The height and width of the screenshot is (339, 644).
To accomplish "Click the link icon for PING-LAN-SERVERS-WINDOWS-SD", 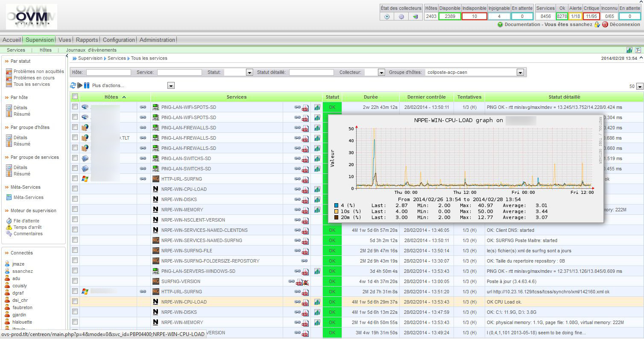I will (297, 271).
